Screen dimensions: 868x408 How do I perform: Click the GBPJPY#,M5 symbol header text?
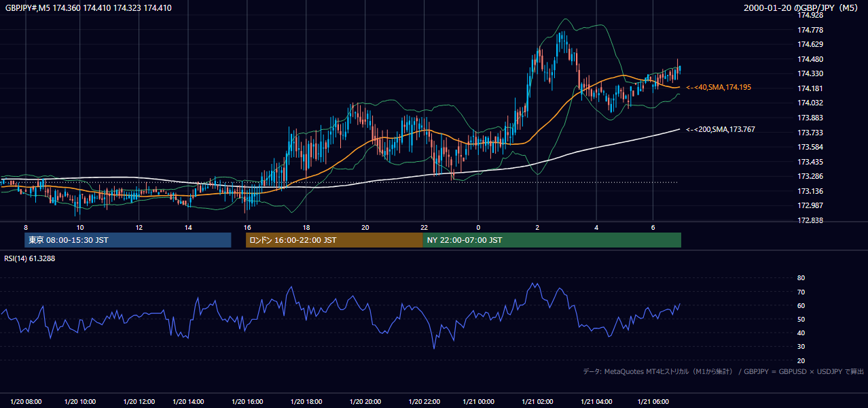pos(88,8)
